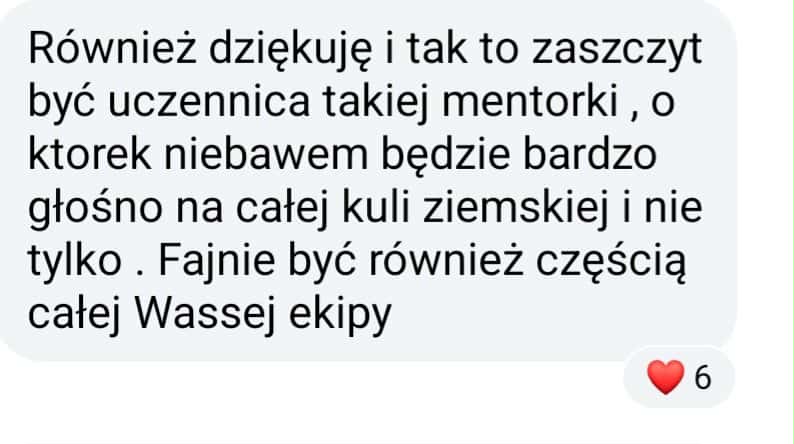Click the word 'Również' starting the message
This screenshot has width=794, height=444.
(x=112, y=49)
